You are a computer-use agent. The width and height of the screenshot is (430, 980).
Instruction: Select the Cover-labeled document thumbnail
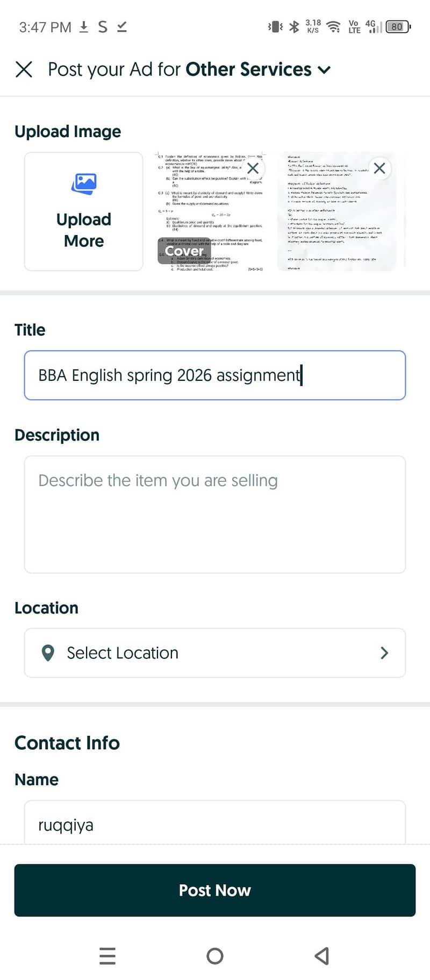coord(210,211)
